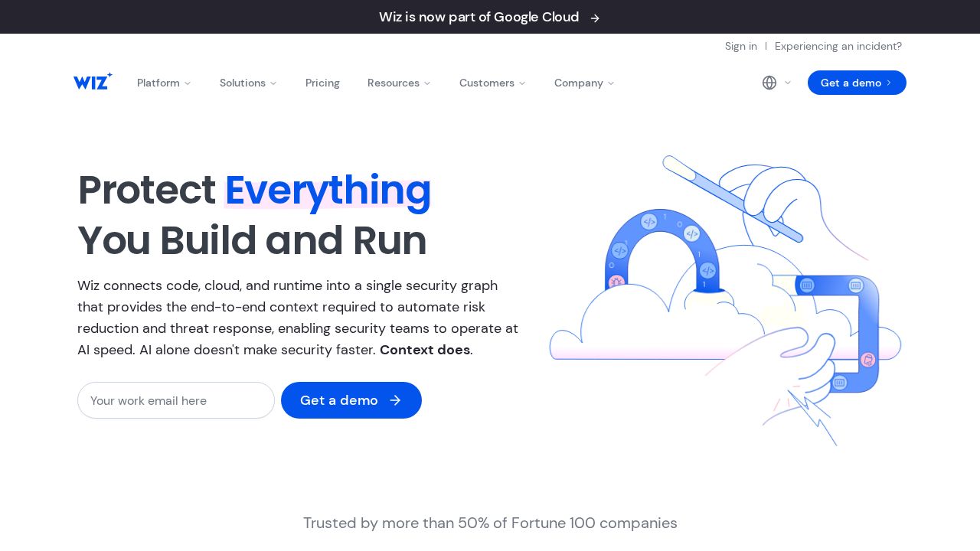The width and height of the screenshot is (980, 551).
Task: Expand the Customers menu chevron
Action: 522,83
